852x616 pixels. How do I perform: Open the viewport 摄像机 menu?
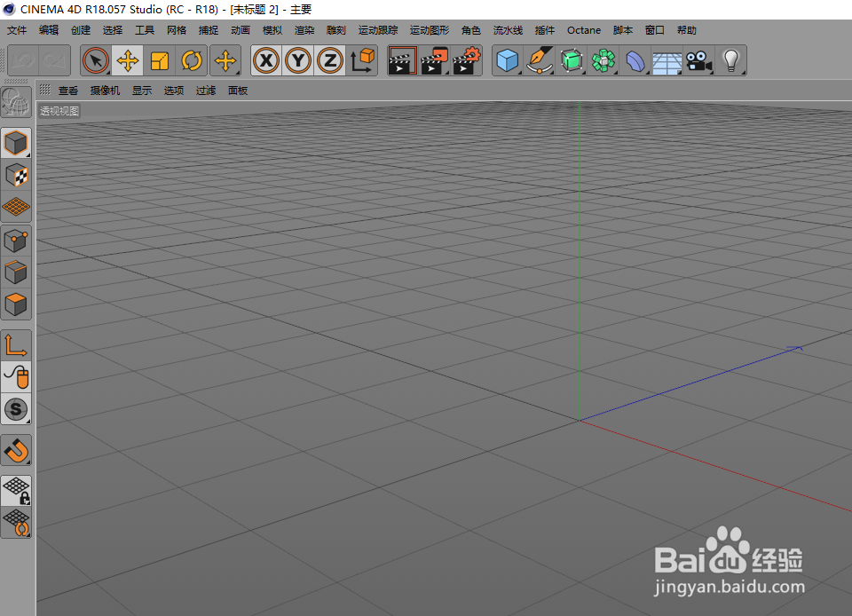tap(105, 91)
